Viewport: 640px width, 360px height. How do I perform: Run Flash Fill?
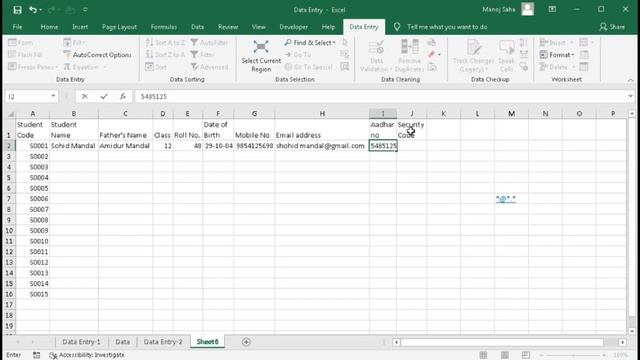tap(25, 55)
